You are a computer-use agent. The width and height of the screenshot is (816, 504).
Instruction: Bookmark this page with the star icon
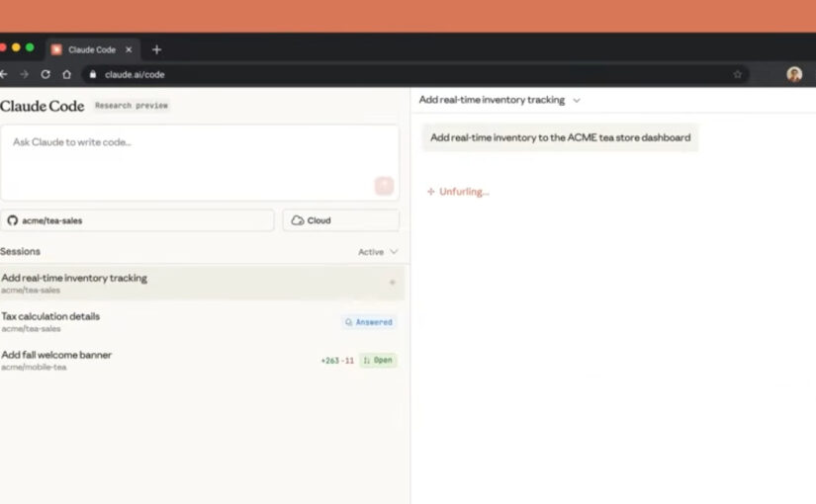[x=737, y=74]
